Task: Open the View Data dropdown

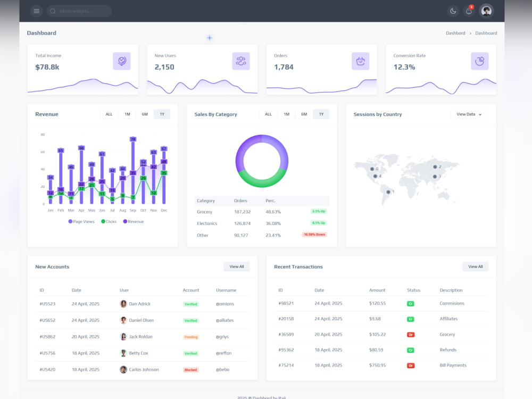Action: [469, 114]
